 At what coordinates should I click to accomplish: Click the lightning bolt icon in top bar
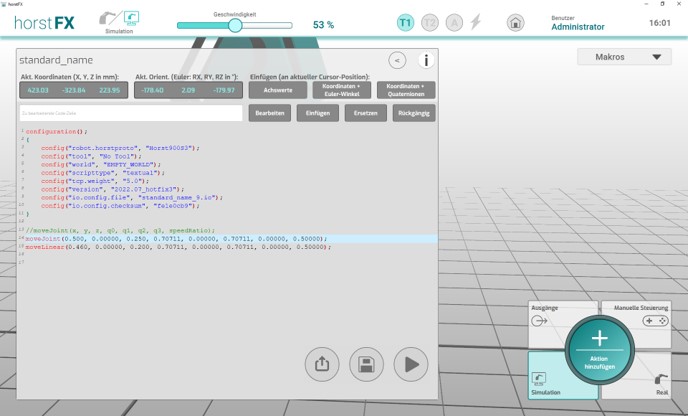(x=475, y=22)
